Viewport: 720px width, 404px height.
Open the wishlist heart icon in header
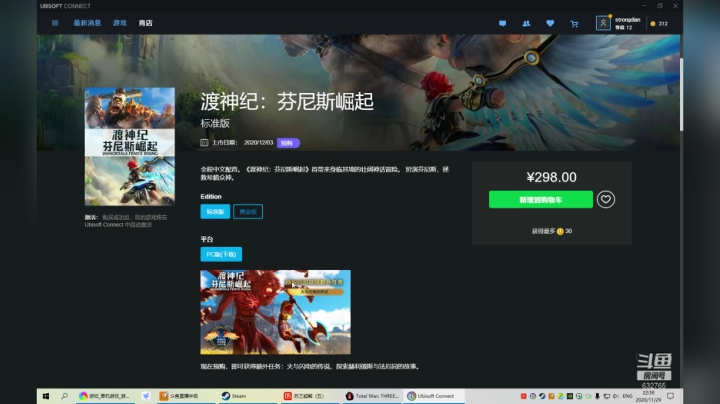tap(550, 23)
